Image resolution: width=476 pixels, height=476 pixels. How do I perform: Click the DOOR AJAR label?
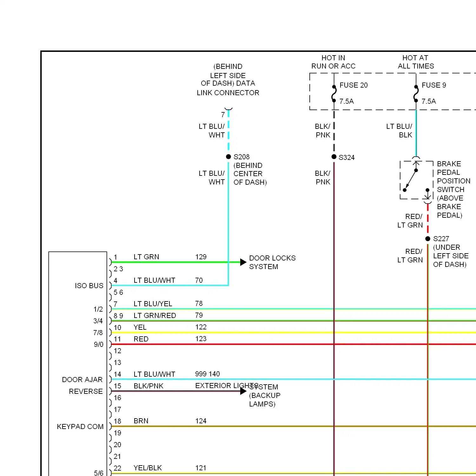coord(82,380)
